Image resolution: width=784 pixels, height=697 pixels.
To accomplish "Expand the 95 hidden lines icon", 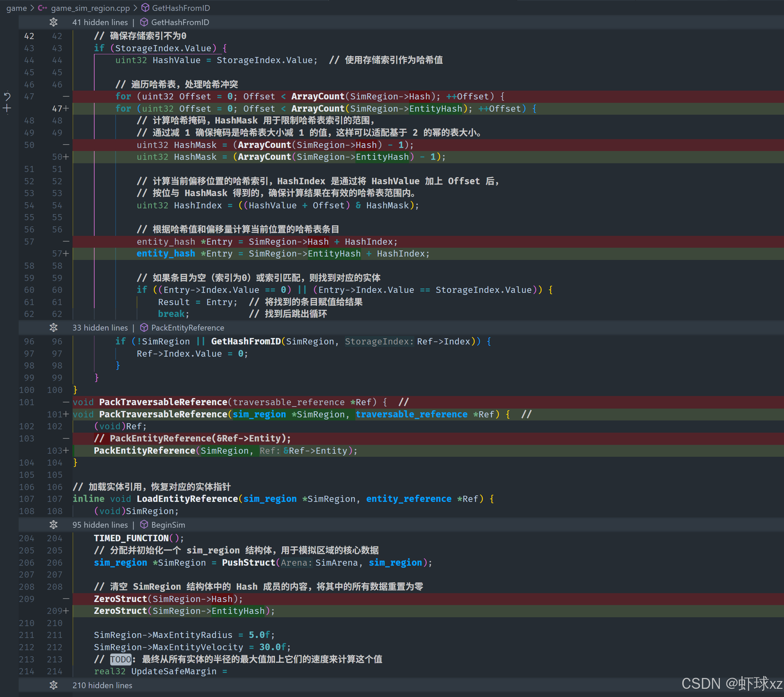I will click(x=53, y=525).
